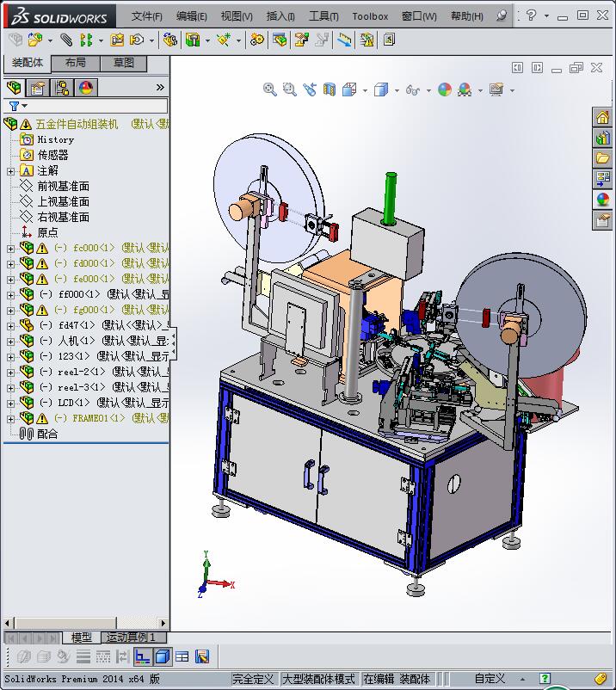Screen dimensions: 616x690
Task: Open the View Settings dropdown arrow
Action: (512, 90)
